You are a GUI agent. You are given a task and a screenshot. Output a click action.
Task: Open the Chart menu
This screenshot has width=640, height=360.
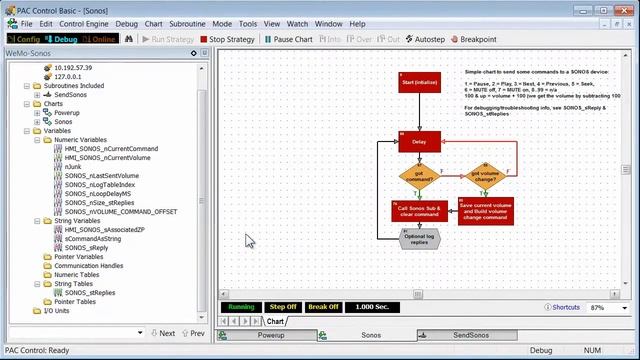coord(153,24)
